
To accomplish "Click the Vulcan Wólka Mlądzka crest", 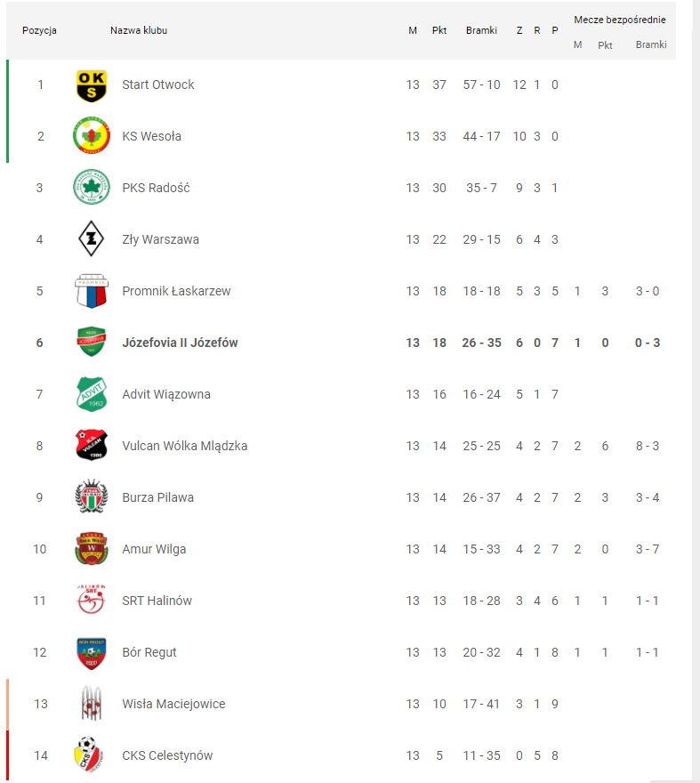I will pyautogui.click(x=91, y=447).
